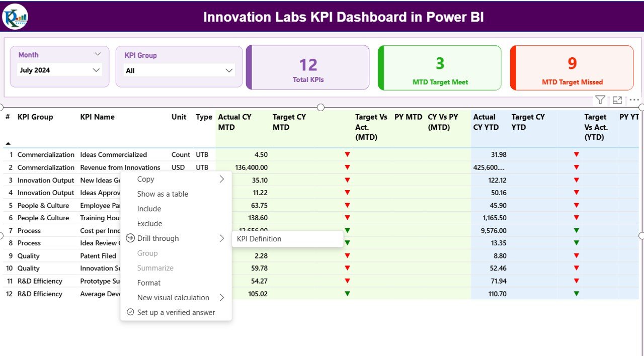The image size is (644, 356).
Task: Click red down indicator in Ideas Commercialized row
Action: click(347, 155)
